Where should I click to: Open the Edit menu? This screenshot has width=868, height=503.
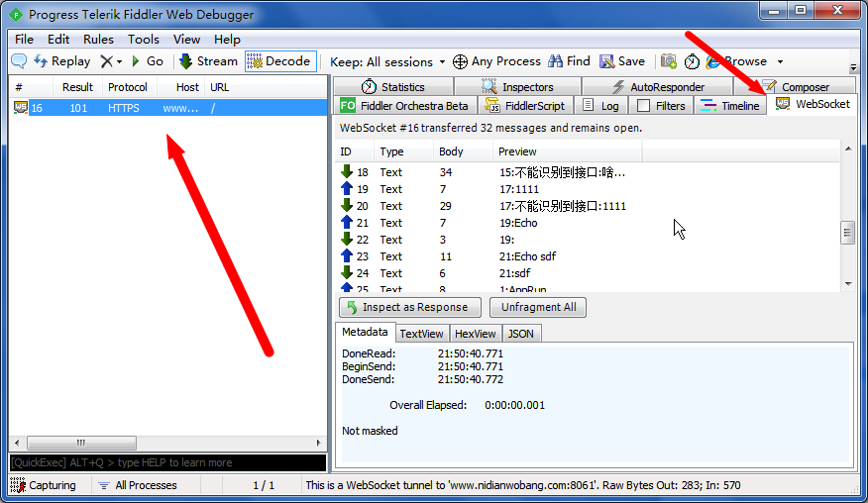point(58,40)
